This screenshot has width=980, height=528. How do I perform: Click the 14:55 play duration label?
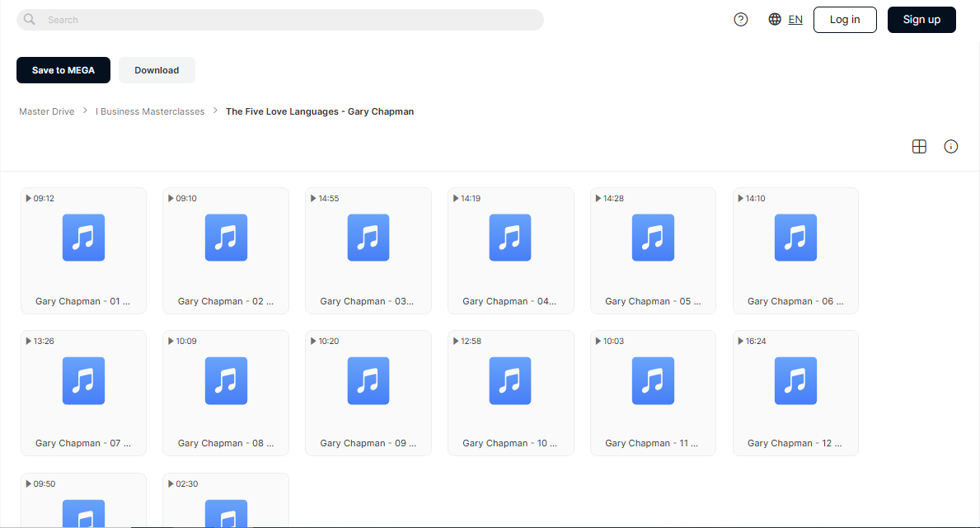point(325,198)
